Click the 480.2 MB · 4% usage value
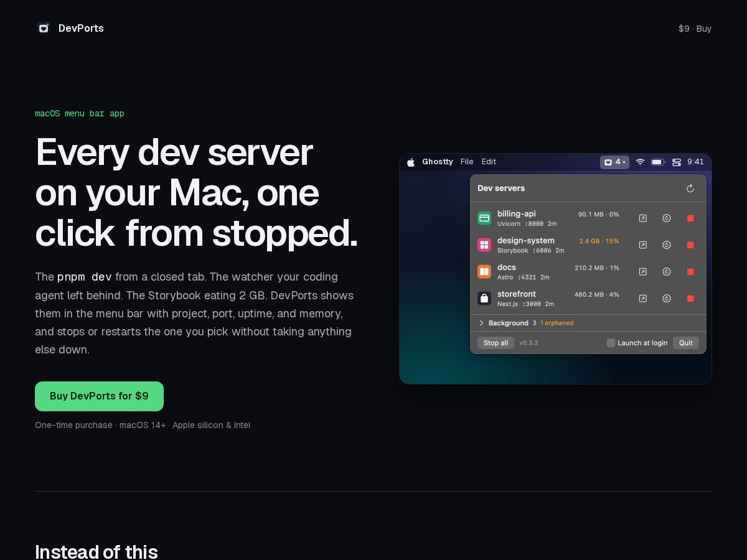 click(x=597, y=294)
